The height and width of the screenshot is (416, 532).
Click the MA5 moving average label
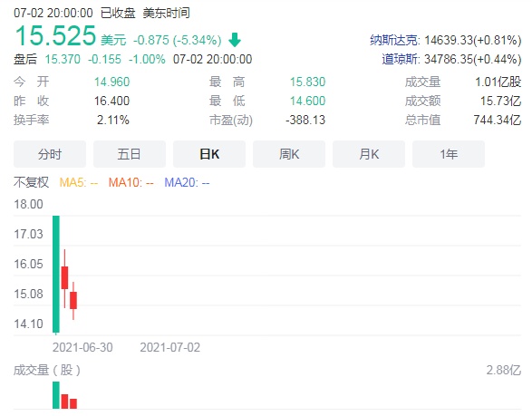click(x=78, y=182)
